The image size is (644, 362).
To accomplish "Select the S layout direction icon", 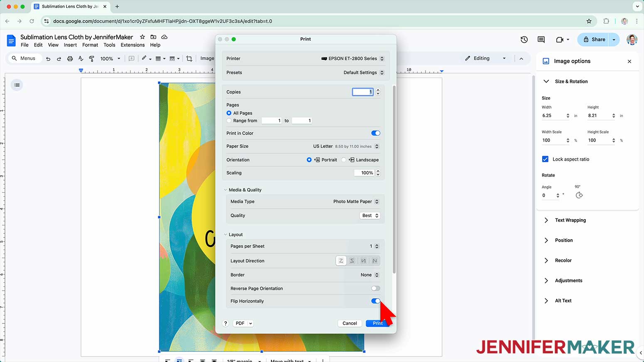I will pos(352,261).
